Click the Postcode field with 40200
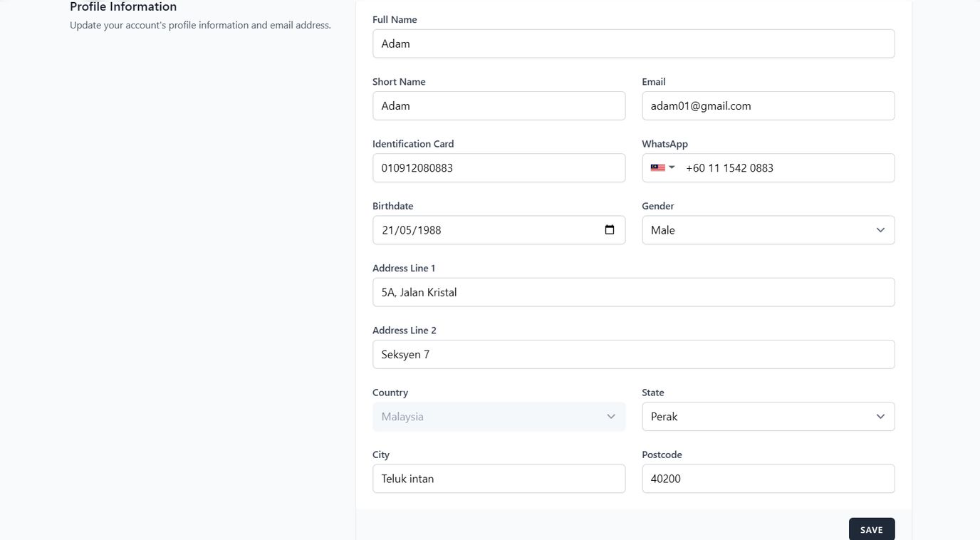The width and height of the screenshot is (980, 540). point(768,479)
